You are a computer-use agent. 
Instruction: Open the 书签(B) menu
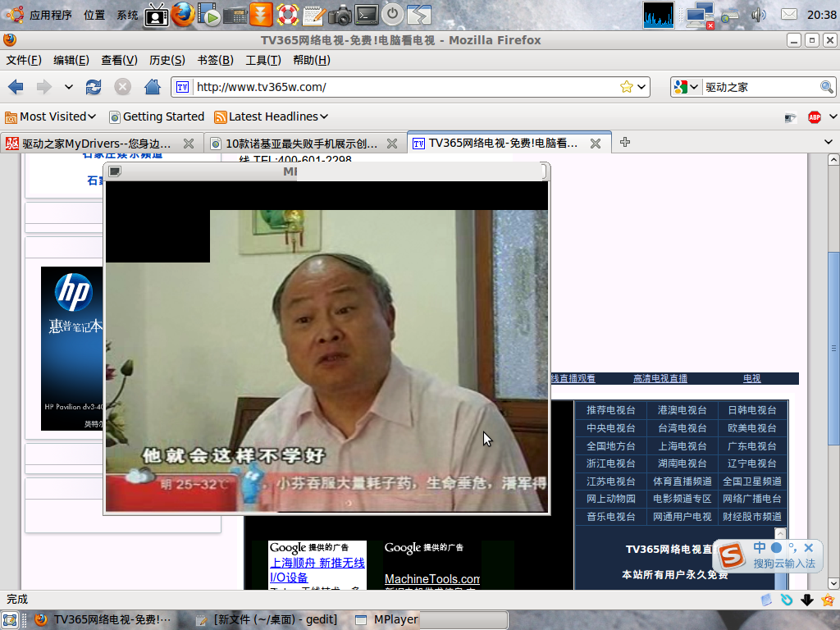click(x=216, y=60)
